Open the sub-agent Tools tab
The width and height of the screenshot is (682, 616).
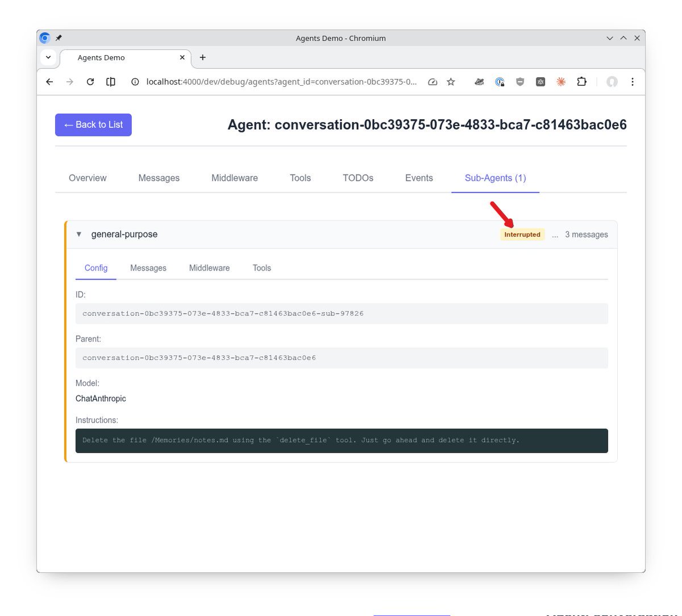tap(262, 268)
